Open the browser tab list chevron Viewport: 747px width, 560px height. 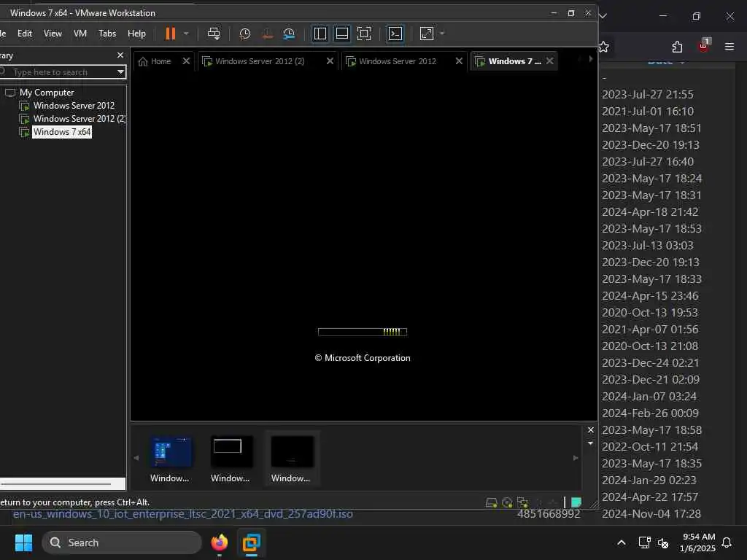coord(603,16)
